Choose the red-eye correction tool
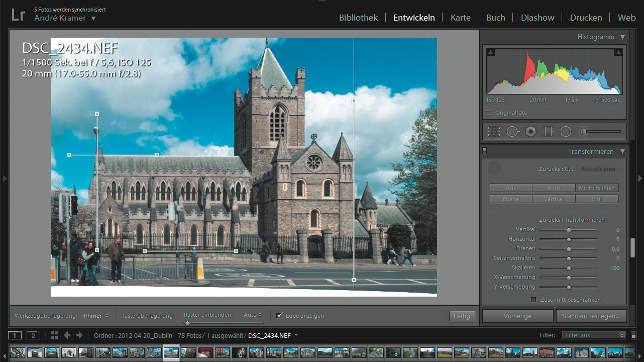Screen dimensions: 644x362 530,132
